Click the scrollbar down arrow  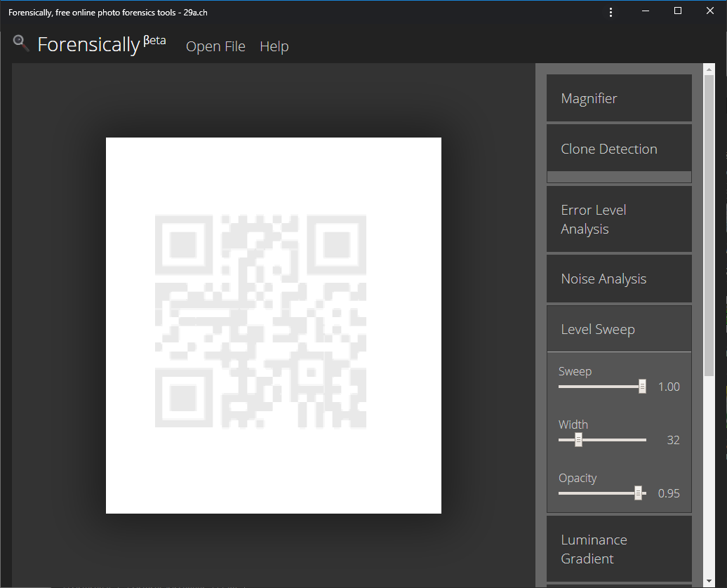[x=709, y=580]
